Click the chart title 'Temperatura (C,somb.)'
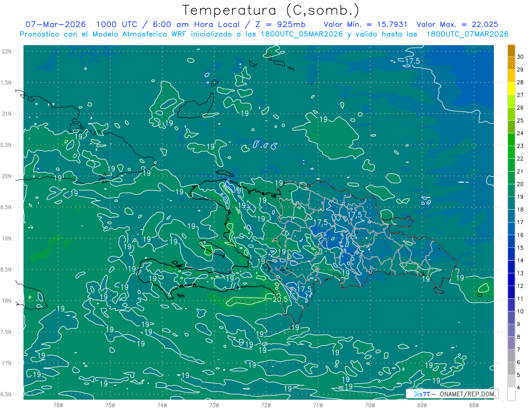 click(271, 11)
